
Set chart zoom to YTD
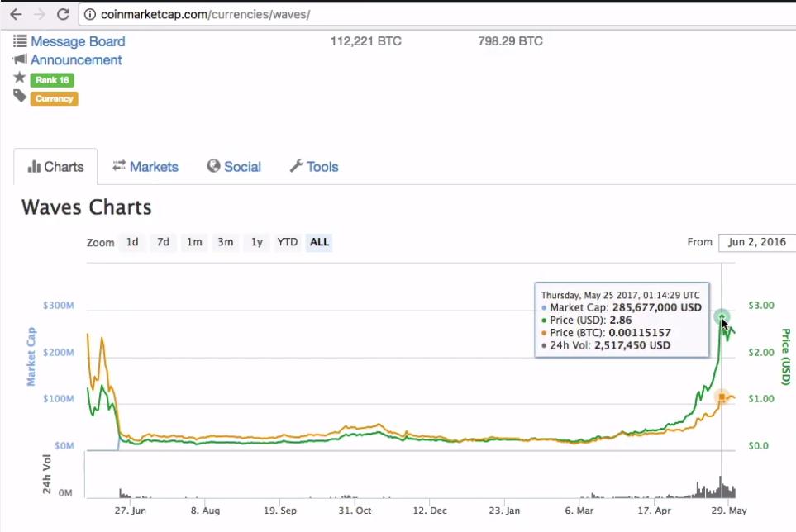pos(288,242)
